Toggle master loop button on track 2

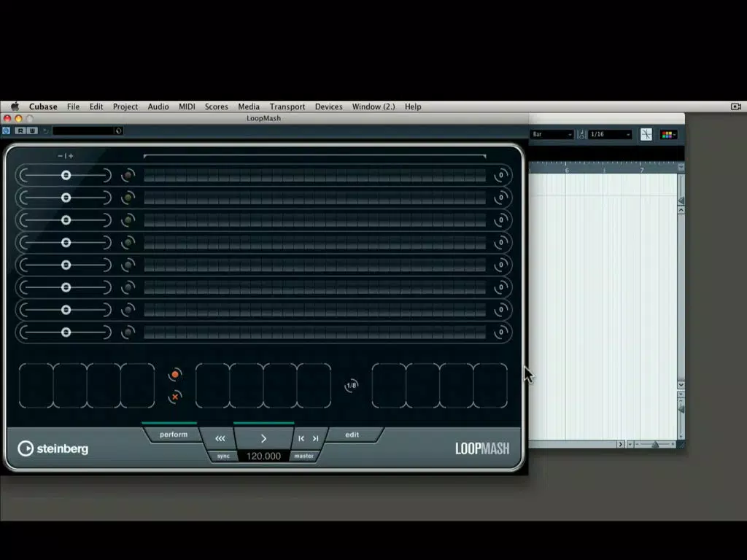point(128,198)
